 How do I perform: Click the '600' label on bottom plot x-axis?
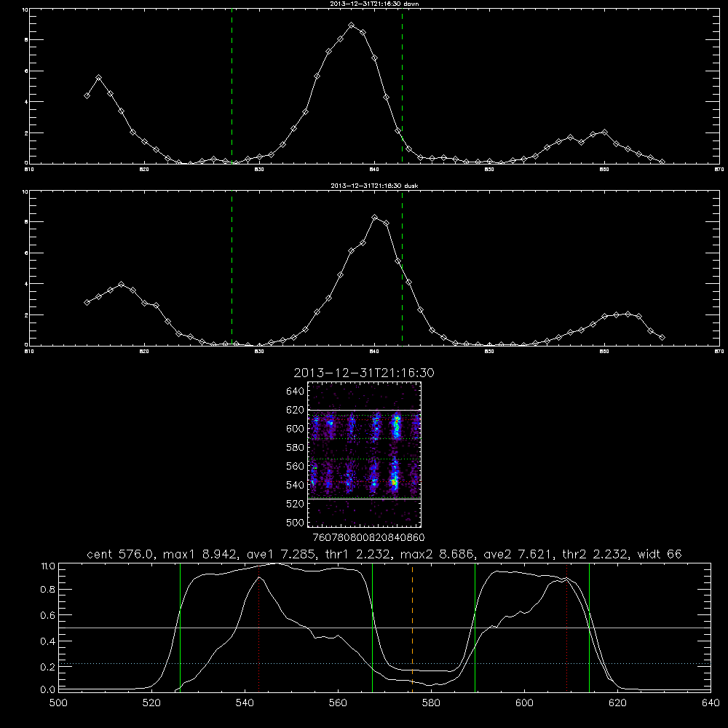click(x=524, y=703)
